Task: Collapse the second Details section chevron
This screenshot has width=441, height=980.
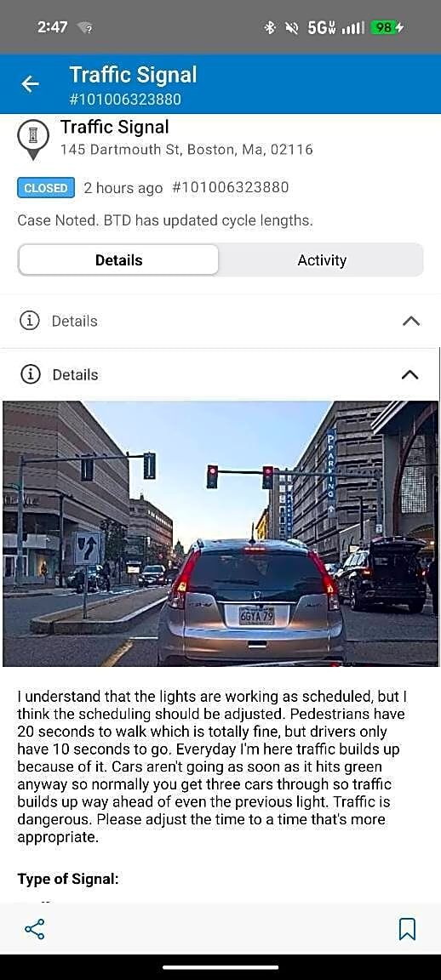Action: [x=409, y=374]
